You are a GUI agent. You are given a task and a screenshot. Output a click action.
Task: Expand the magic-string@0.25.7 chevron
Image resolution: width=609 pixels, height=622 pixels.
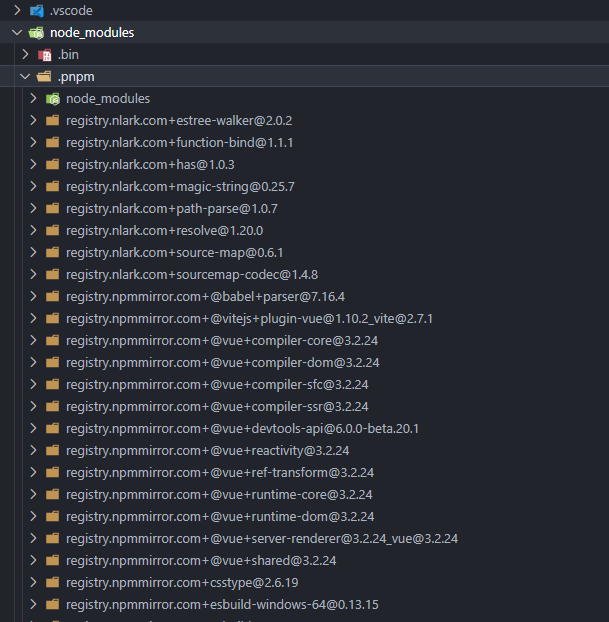(x=34, y=186)
